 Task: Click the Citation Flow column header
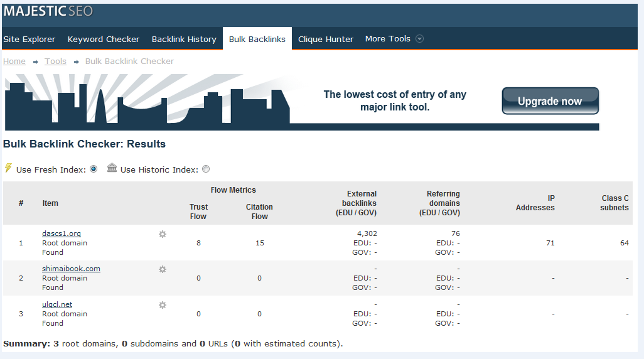coord(259,212)
